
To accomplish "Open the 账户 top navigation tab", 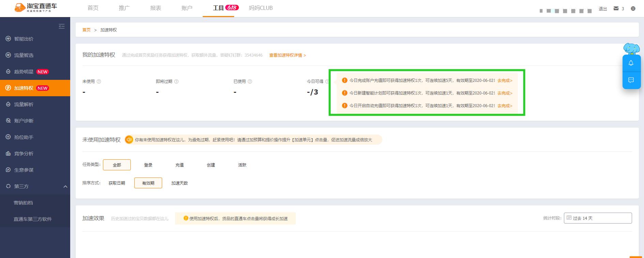I will (187, 8).
